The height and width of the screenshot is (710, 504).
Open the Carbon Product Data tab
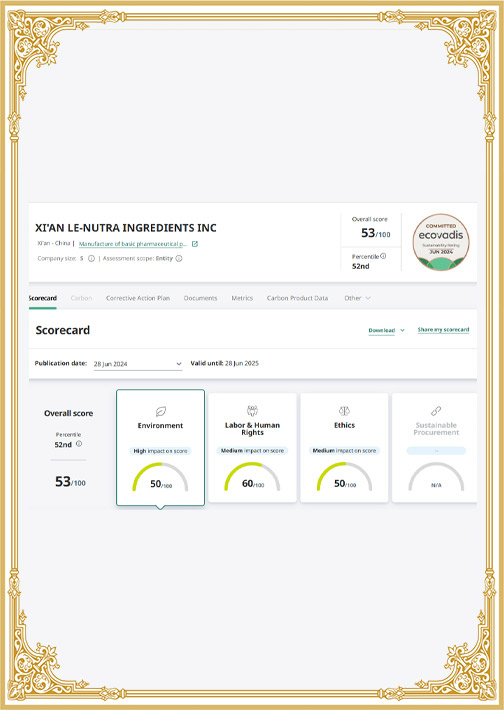tap(297, 298)
